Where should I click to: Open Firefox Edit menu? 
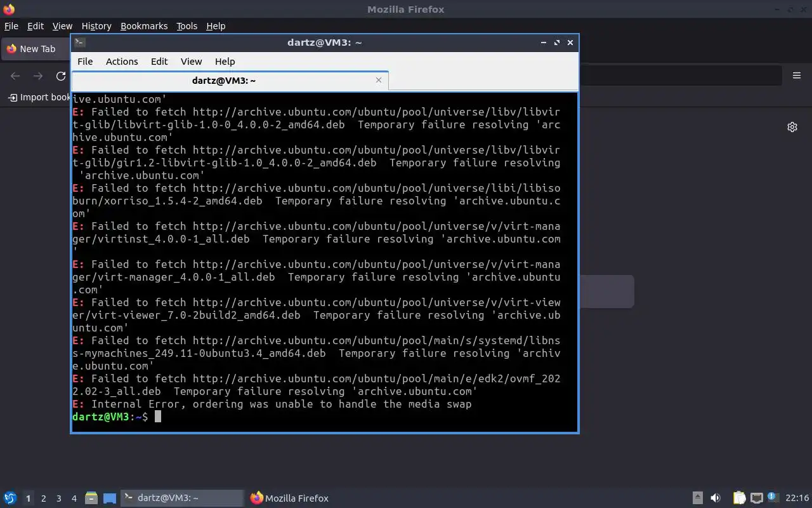click(36, 26)
